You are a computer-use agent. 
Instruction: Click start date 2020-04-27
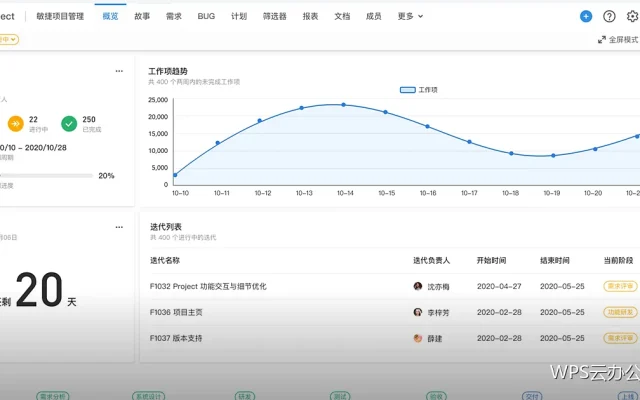(x=499, y=286)
